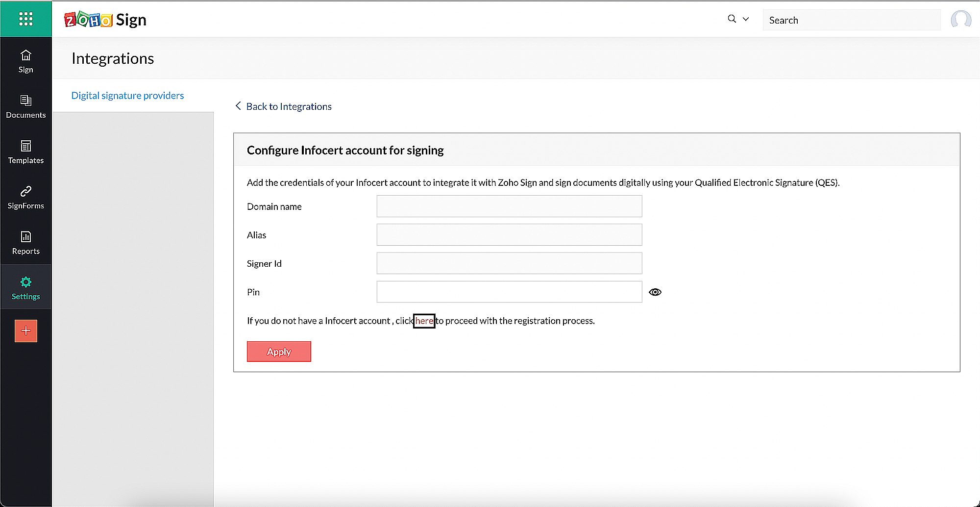Go to Sign home icon
Screen dimensions: 980x507
point(25,55)
